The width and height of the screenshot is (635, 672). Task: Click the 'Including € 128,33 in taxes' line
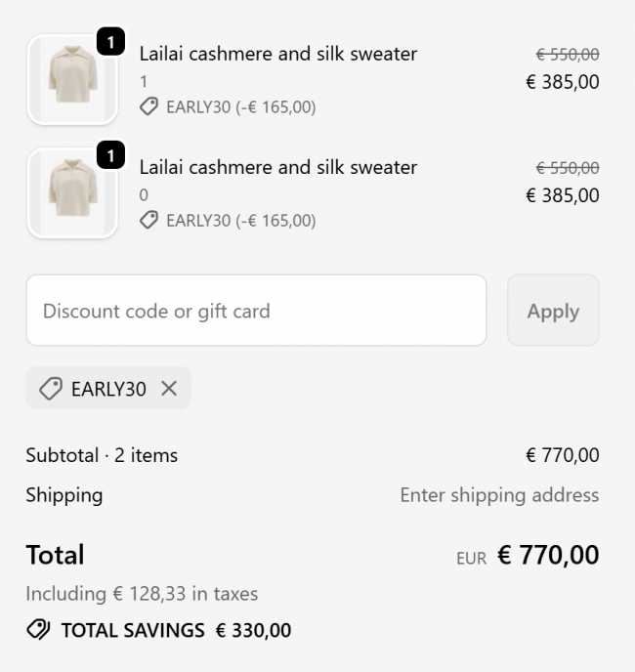(x=142, y=594)
